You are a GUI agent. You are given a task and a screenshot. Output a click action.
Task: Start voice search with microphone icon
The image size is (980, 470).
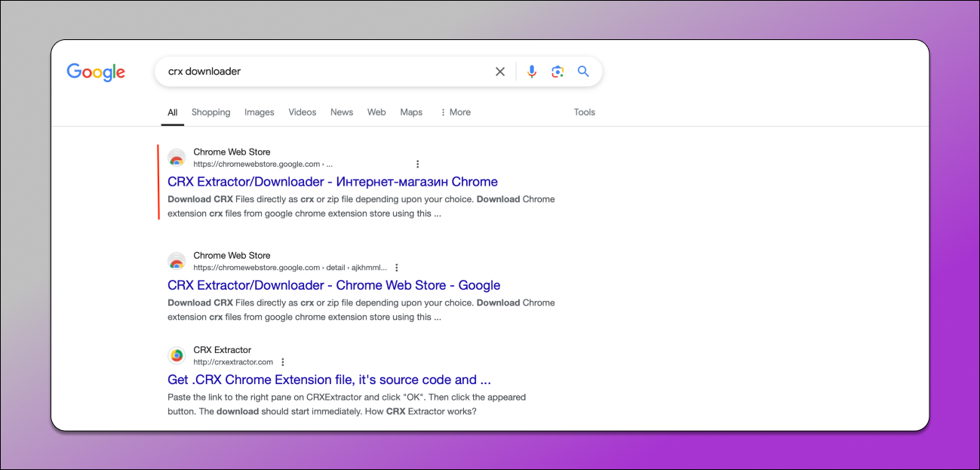[532, 72]
